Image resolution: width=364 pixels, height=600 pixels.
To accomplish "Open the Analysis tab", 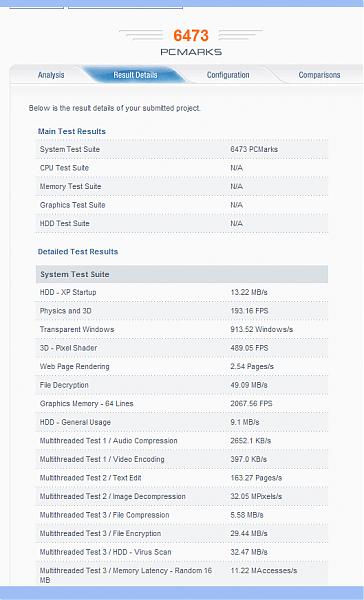I will (x=51, y=75).
